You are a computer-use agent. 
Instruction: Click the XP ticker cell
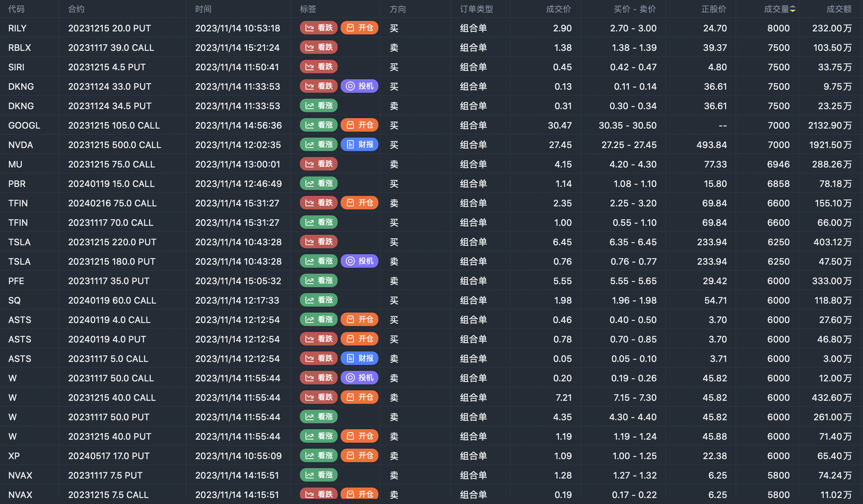tap(14, 456)
